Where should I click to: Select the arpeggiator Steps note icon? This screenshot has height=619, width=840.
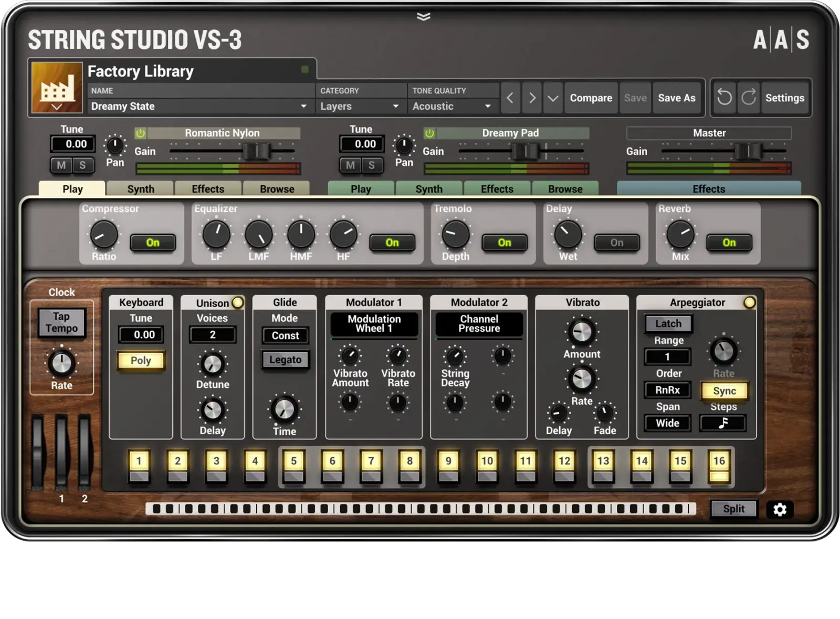(x=723, y=423)
